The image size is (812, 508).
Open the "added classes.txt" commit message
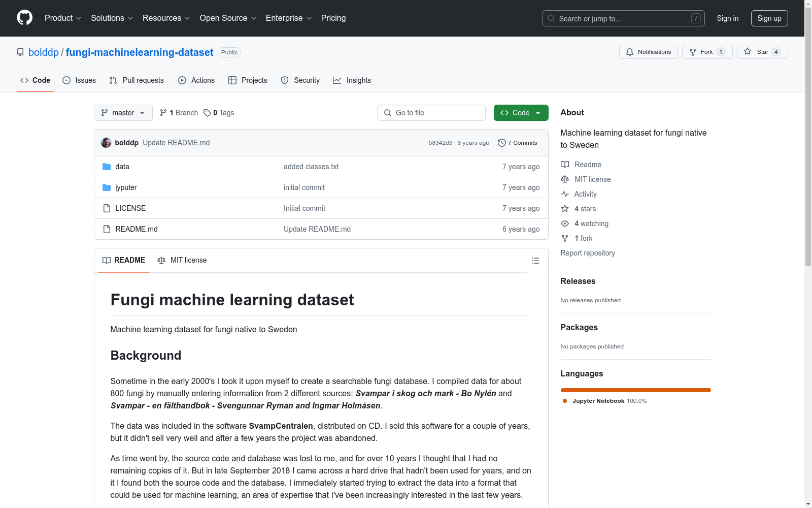[x=311, y=167]
